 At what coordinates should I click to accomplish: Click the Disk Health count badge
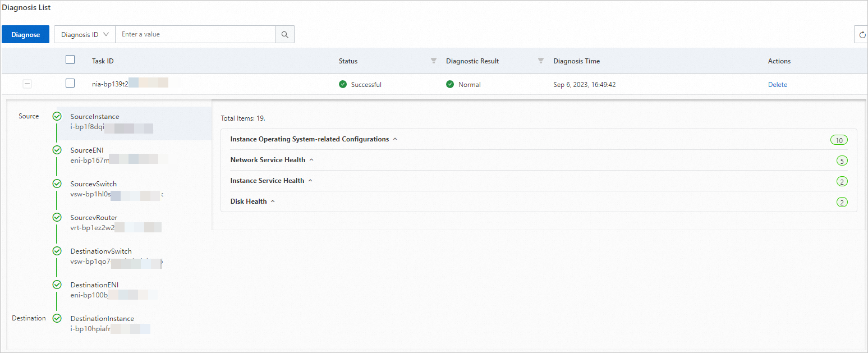(x=842, y=203)
